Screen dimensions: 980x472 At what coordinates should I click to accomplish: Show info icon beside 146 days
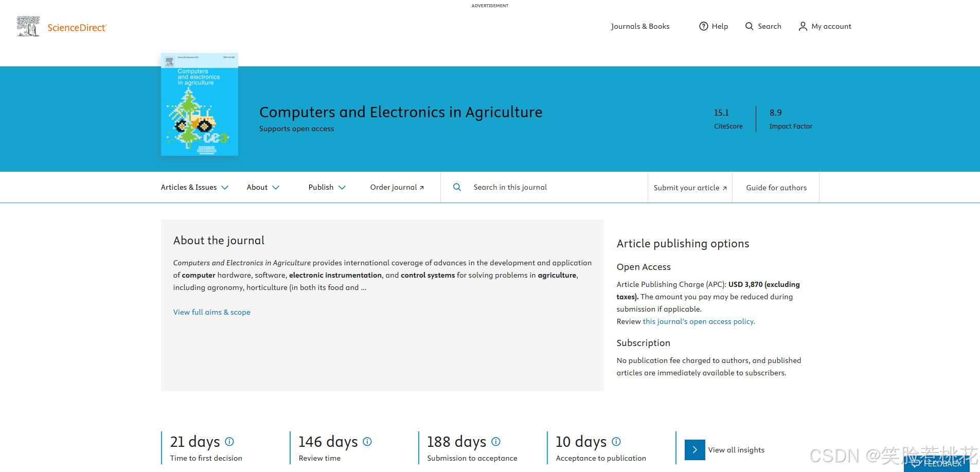coord(367,441)
